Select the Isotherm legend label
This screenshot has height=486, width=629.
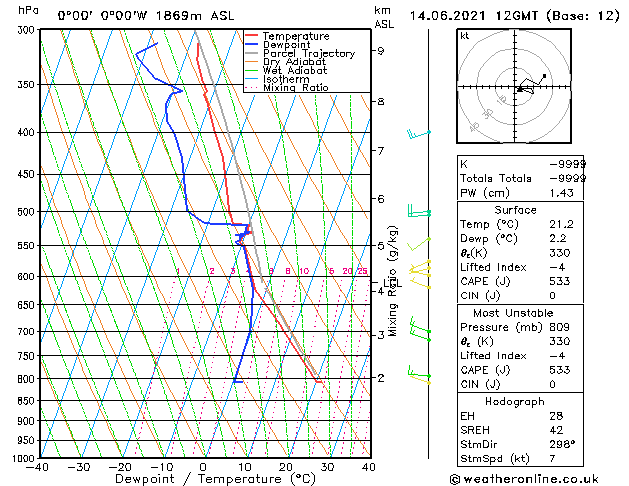286,79
